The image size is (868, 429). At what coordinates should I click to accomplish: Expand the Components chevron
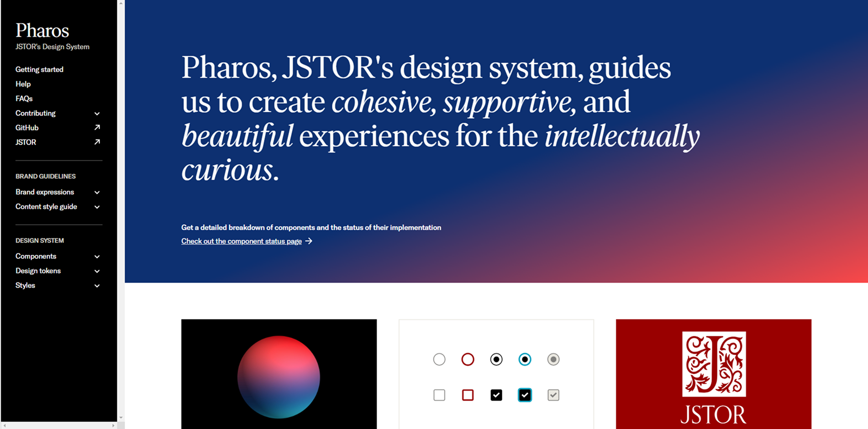coord(97,257)
